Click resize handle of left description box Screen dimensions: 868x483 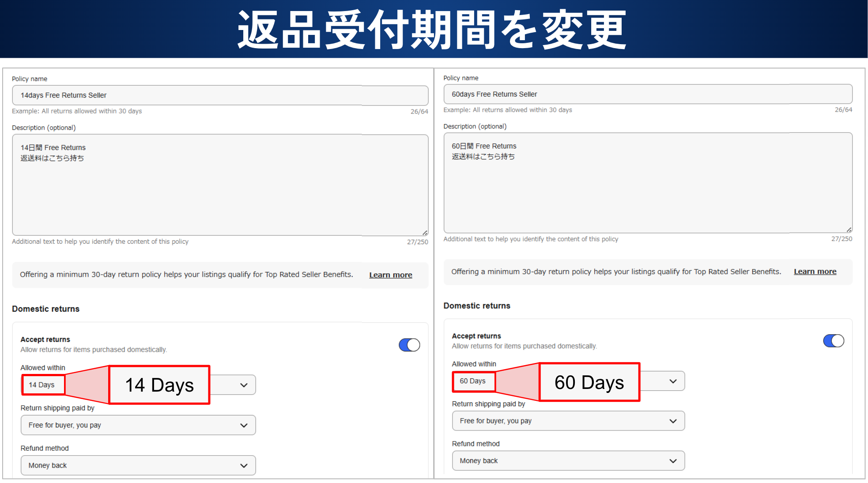click(x=425, y=233)
